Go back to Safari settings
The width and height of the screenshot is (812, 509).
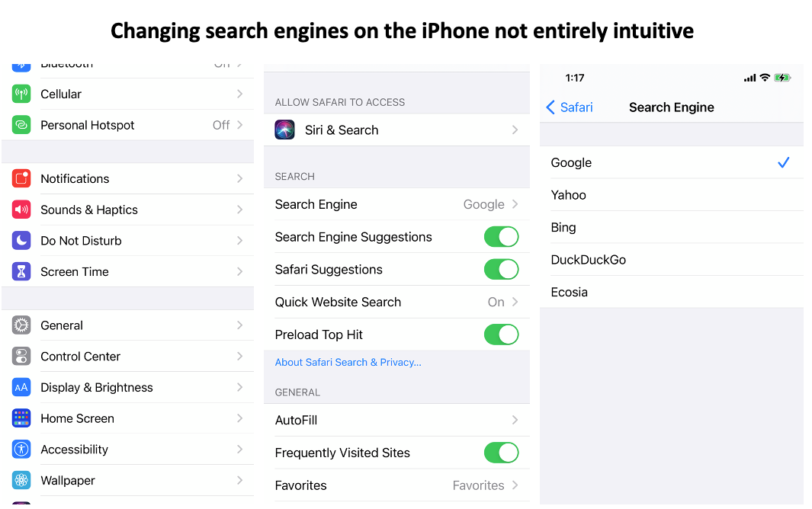(570, 107)
